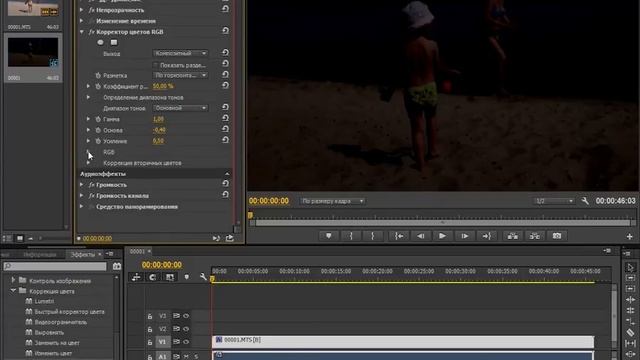The height and width of the screenshot is (360, 640).
Task: Reset the Гамма parameter
Action: (x=225, y=118)
